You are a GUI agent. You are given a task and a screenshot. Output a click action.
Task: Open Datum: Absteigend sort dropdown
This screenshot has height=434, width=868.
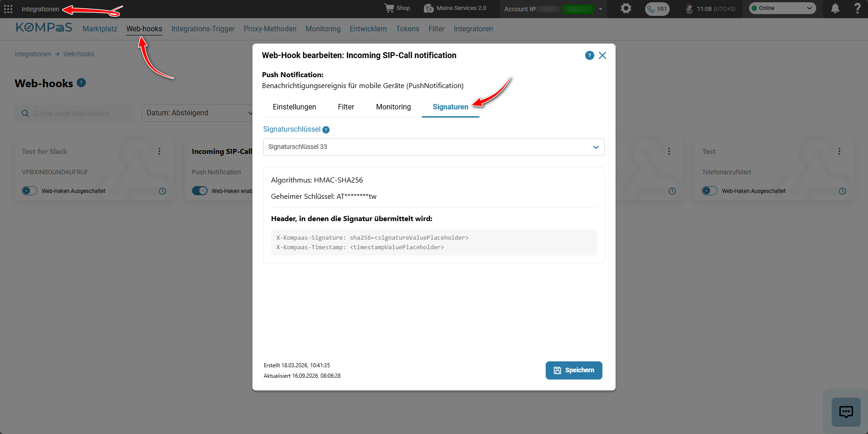(x=197, y=113)
